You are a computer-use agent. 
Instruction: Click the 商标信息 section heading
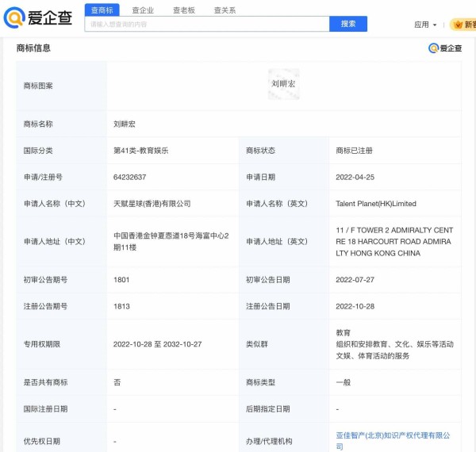33,48
